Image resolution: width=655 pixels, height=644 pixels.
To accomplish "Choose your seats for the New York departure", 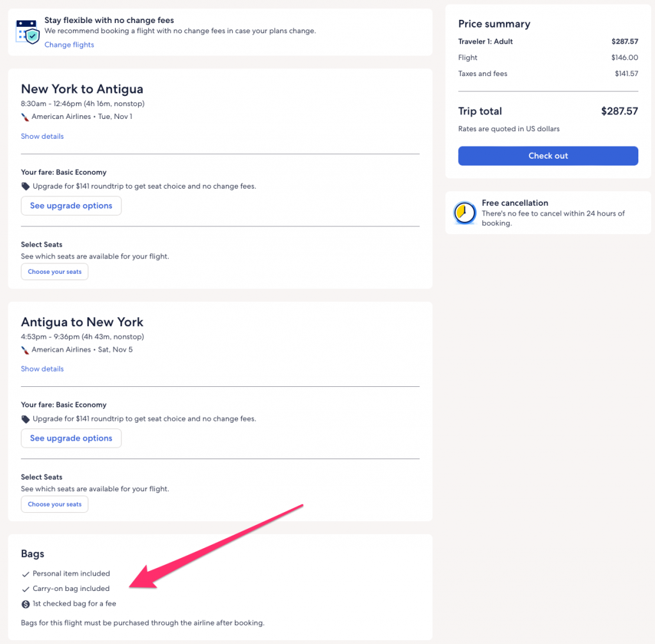I will [55, 272].
